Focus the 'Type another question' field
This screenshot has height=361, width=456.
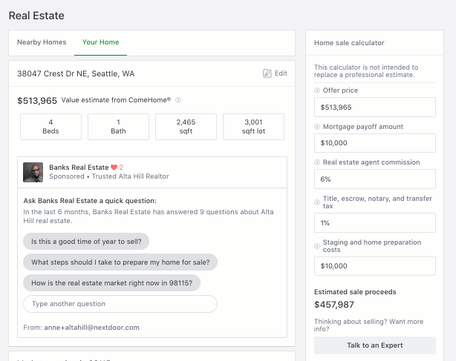120,304
